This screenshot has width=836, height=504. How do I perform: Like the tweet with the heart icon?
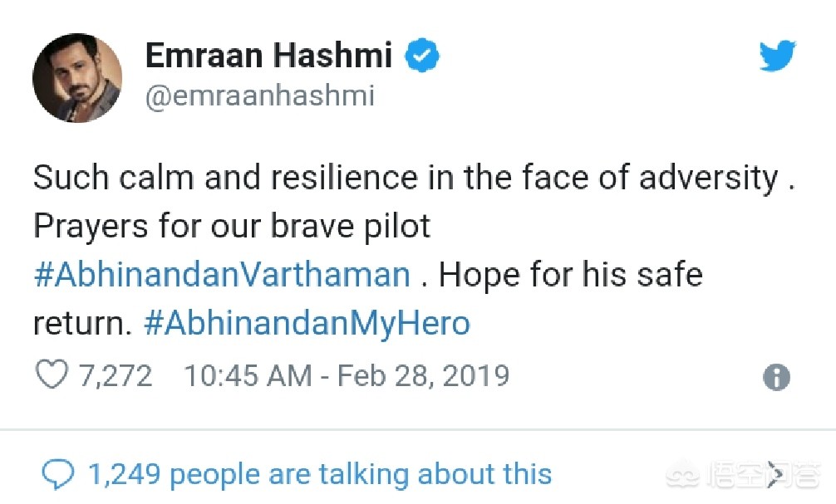52,374
